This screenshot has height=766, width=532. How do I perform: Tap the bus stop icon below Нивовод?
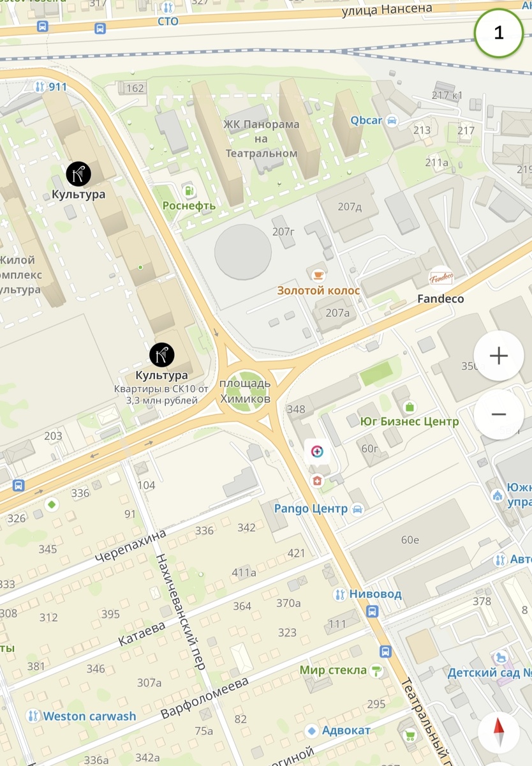(372, 611)
